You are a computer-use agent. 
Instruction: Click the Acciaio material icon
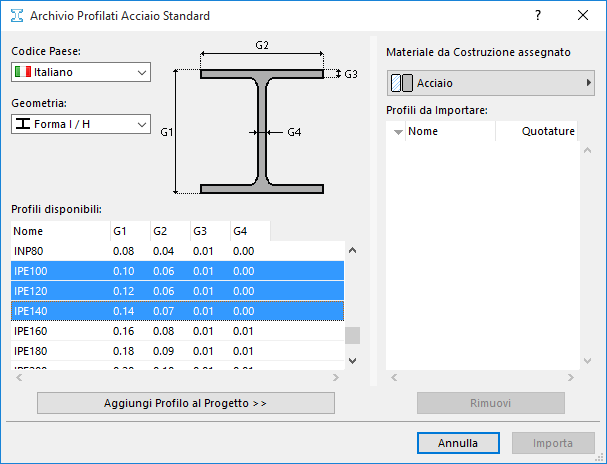[401, 83]
